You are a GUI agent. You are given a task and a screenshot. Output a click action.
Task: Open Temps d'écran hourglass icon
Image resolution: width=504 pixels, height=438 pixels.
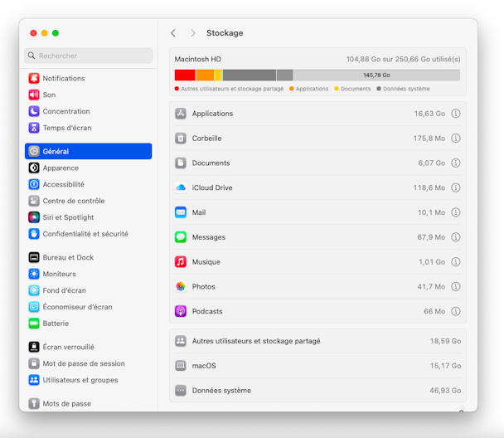(x=34, y=128)
